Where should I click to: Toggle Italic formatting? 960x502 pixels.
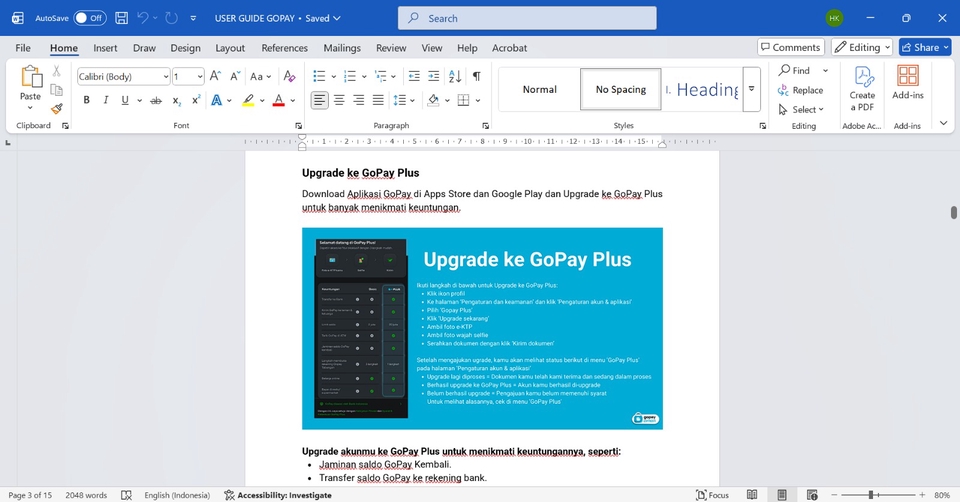[x=106, y=100]
